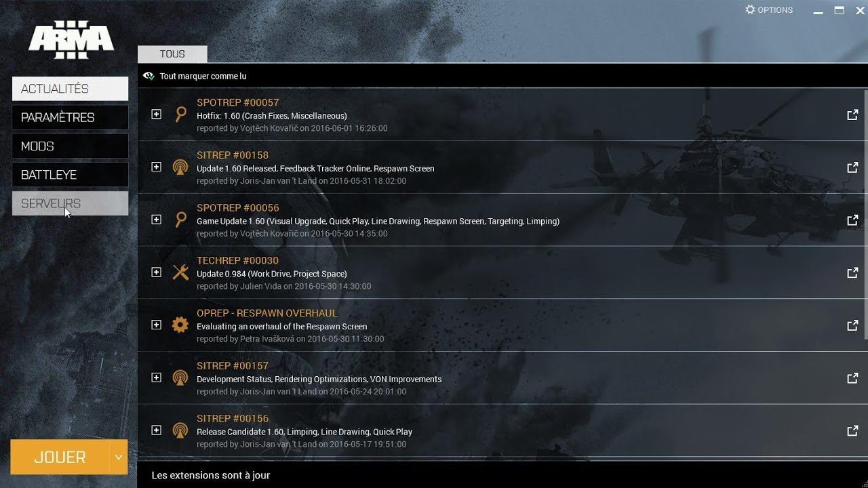The width and height of the screenshot is (868, 488).
Task: Expand the SPOTREP #00056 entry
Action: [x=156, y=220]
